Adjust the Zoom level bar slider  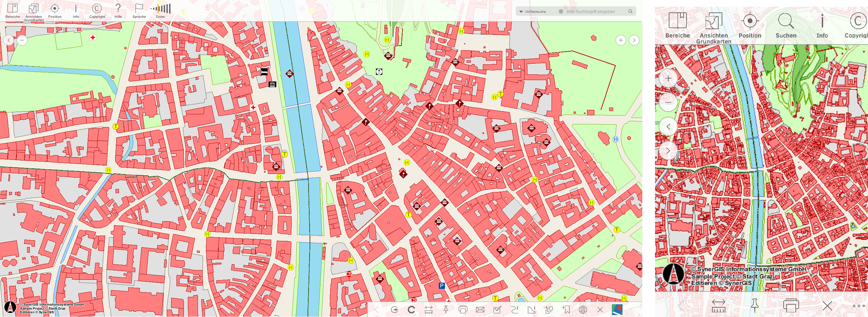point(161,9)
